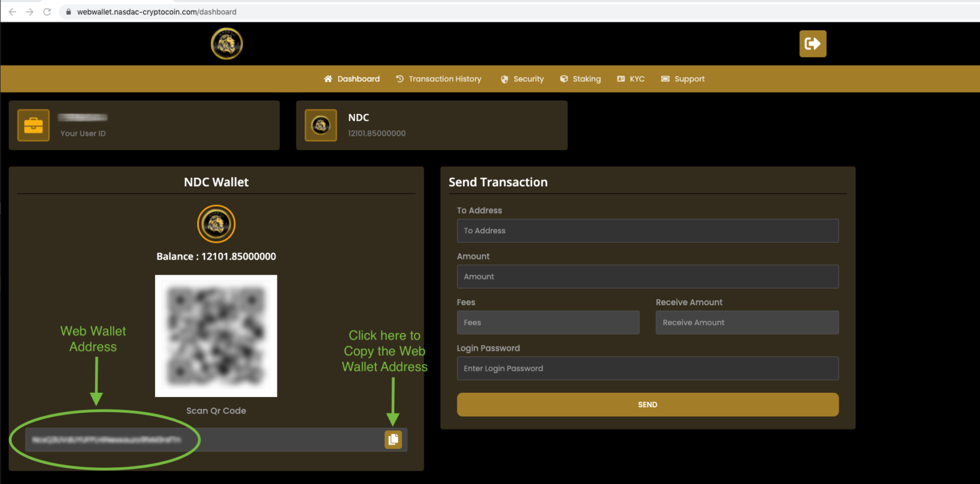
Task: Click the Scan Qr Code label
Action: [x=216, y=411]
